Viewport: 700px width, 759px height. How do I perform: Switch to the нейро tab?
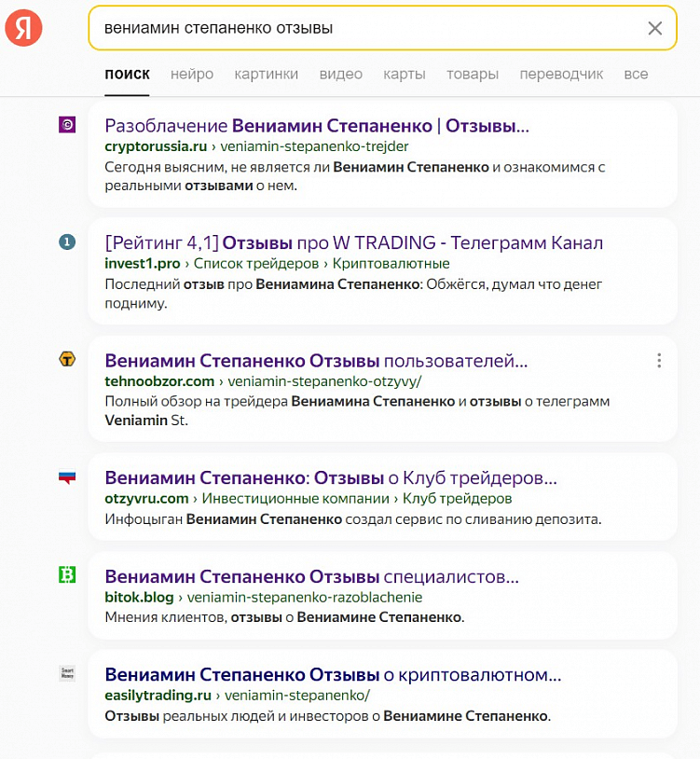tap(191, 74)
